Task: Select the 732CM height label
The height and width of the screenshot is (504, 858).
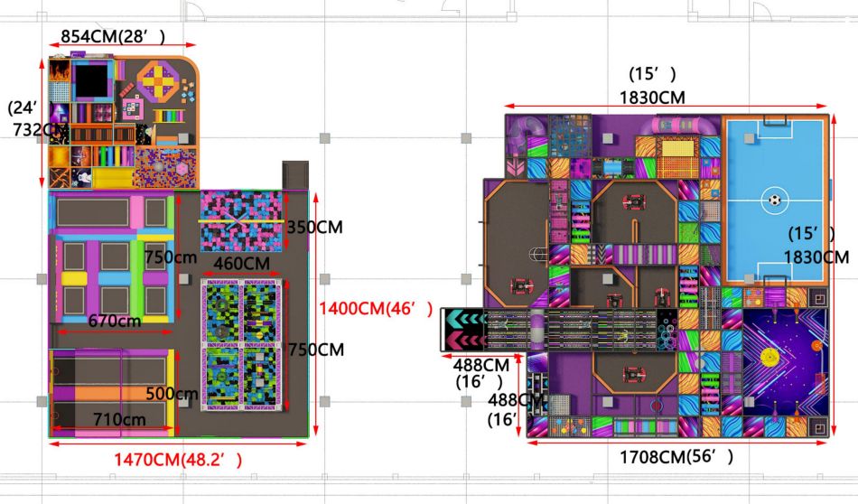Action: tap(41, 130)
